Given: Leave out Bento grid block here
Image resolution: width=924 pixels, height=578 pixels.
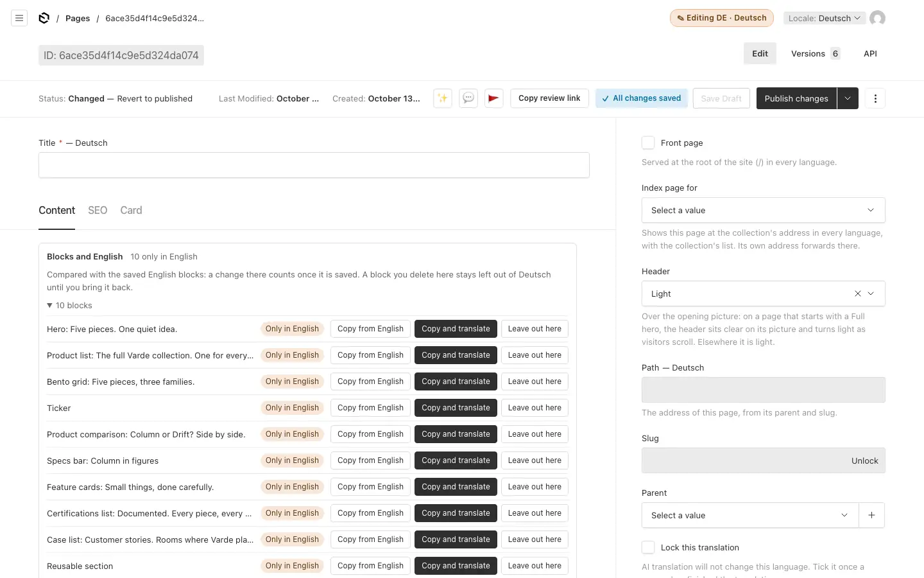Looking at the screenshot, I should [x=535, y=381].
